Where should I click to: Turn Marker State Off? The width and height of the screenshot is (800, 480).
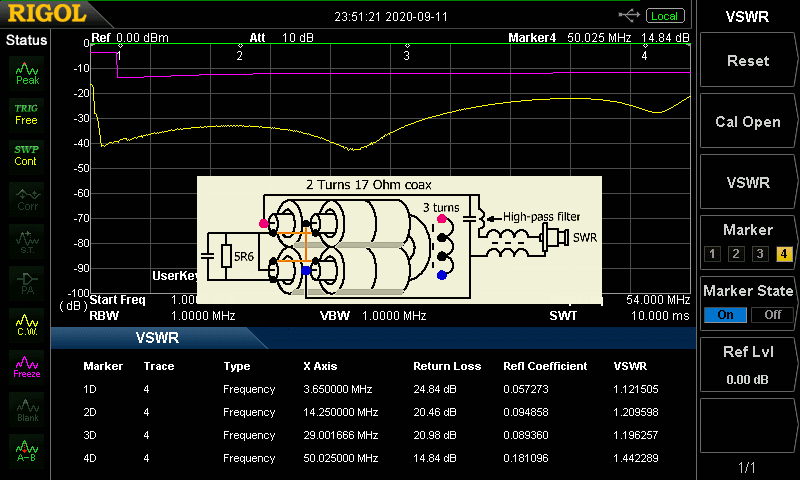(x=772, y=314)
